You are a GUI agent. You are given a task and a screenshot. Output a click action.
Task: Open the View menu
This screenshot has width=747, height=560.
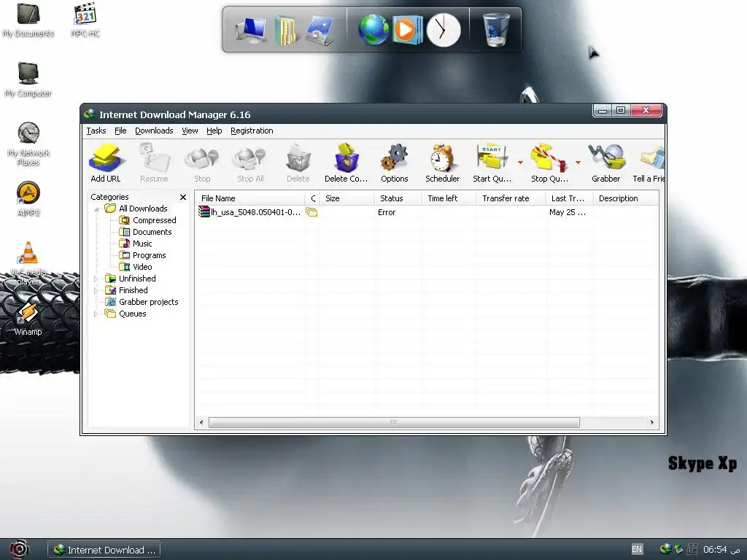click(190, 131)
